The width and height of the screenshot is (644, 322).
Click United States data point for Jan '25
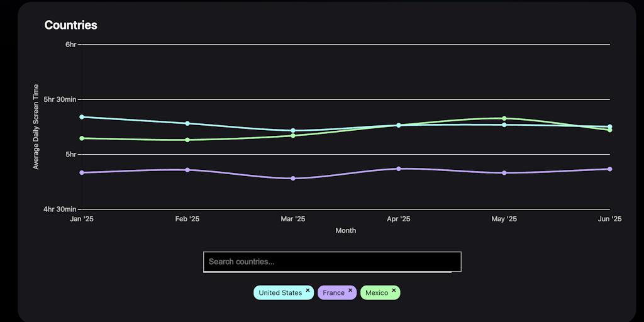82,117
